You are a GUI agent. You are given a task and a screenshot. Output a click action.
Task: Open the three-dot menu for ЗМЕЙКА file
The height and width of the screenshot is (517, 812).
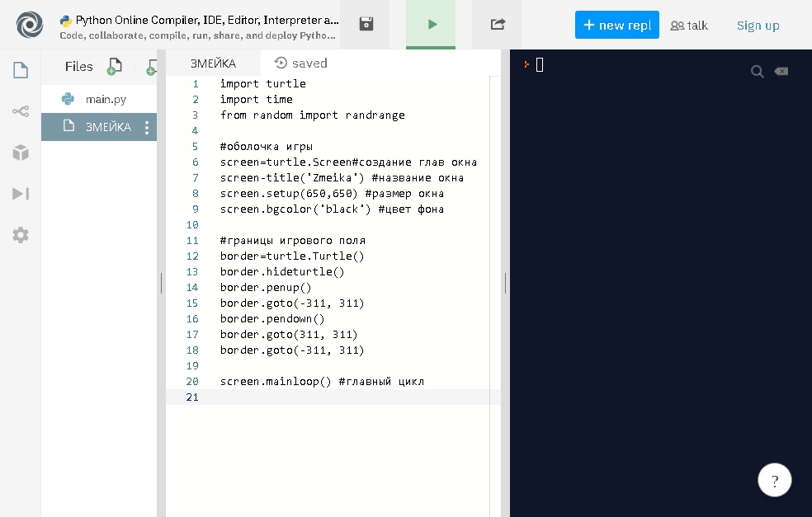pos(147,127)
